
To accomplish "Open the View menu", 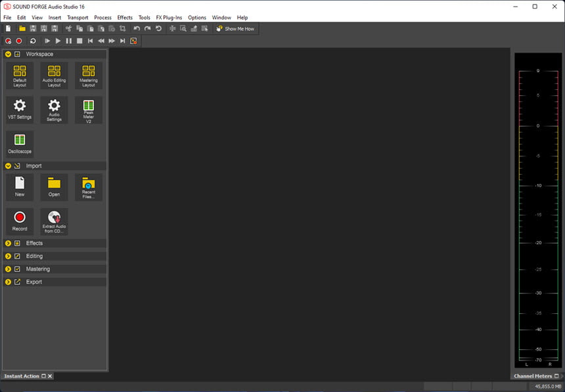I will [x=37, y=17].
